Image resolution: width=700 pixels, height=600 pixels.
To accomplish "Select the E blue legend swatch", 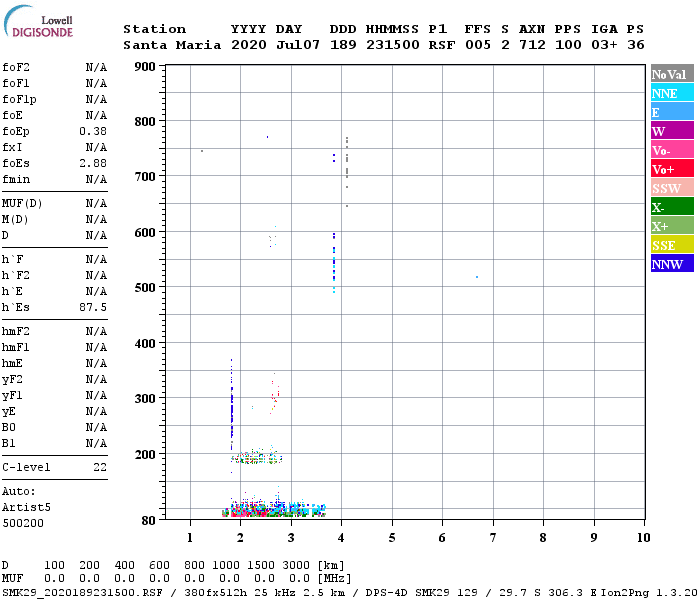I will pyautogui.click(x=672, y=112).
